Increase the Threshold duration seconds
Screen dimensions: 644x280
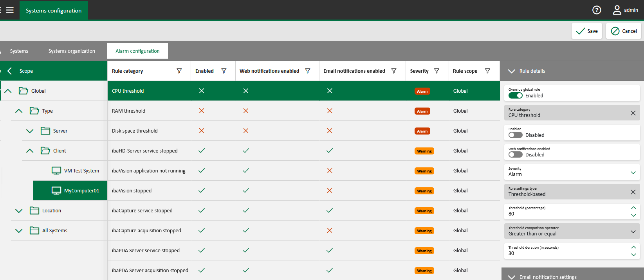tap(633, 247)
